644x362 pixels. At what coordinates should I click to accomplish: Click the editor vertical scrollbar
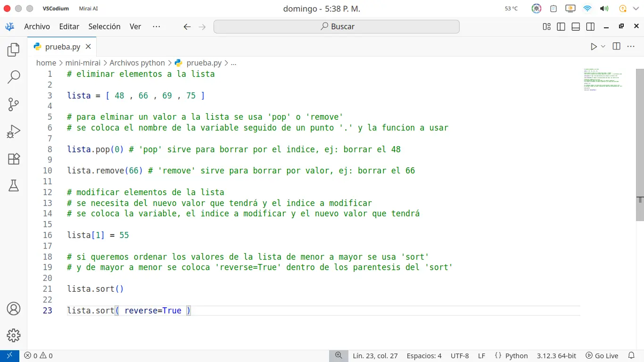640,145
